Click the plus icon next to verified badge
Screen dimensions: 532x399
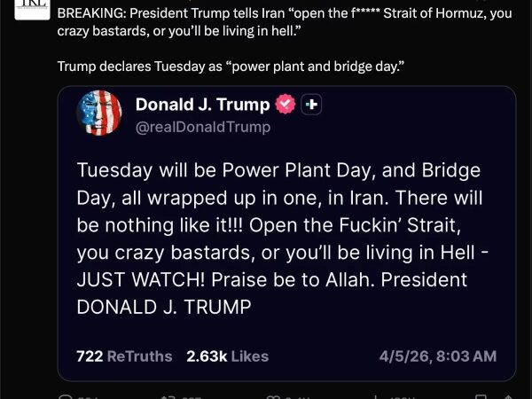point(311,105)
